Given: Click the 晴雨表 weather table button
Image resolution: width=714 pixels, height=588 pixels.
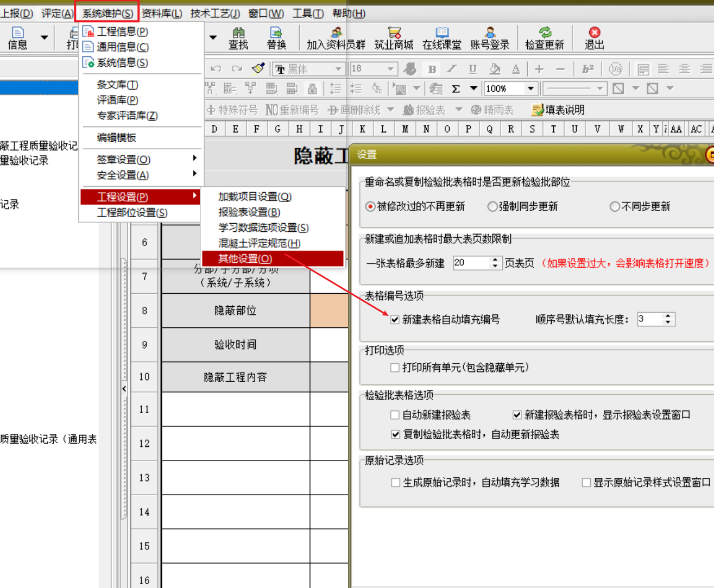Looking at the screenshot, I should point(492,110).
